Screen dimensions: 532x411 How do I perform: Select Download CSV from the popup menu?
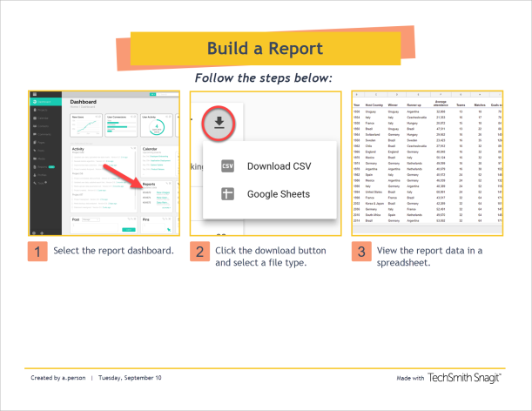(279, 166)
